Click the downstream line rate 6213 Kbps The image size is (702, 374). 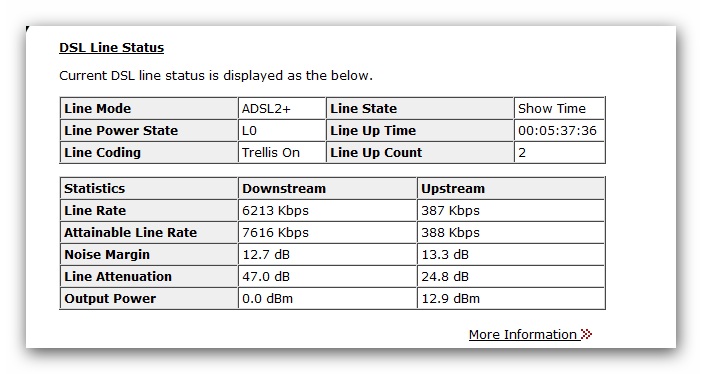(x=275, y=210)
